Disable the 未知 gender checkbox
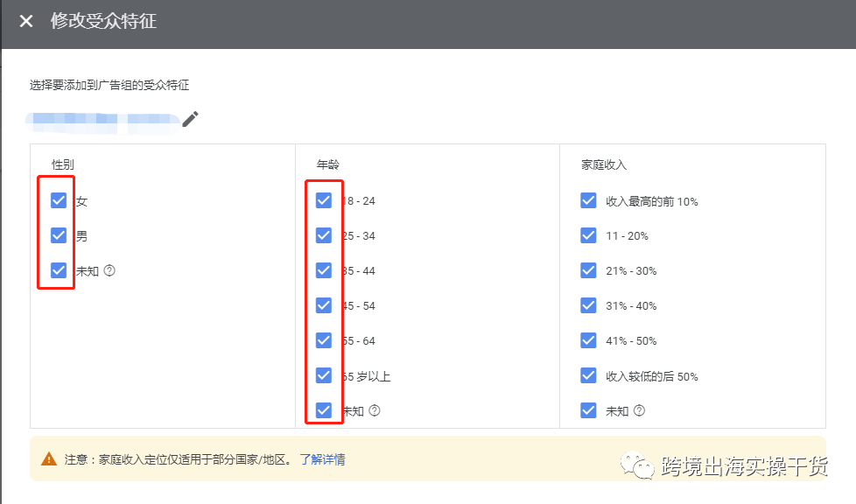Screen dimensions: 856x504 (x=58, y=270)
